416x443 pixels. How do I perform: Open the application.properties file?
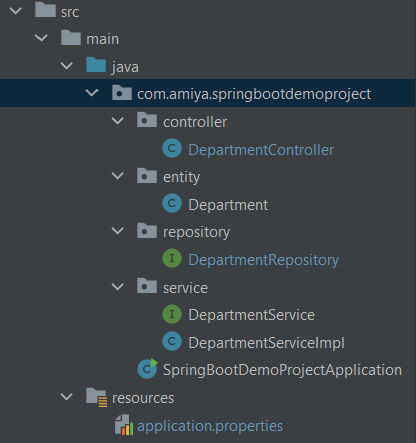(x=210, y=426)
